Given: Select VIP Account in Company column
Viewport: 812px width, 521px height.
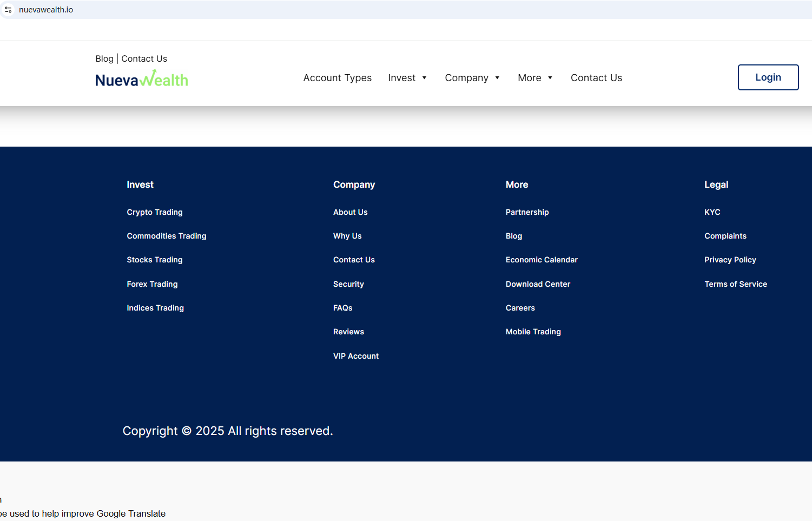Looking at the screenshot, I should [356, 356].
